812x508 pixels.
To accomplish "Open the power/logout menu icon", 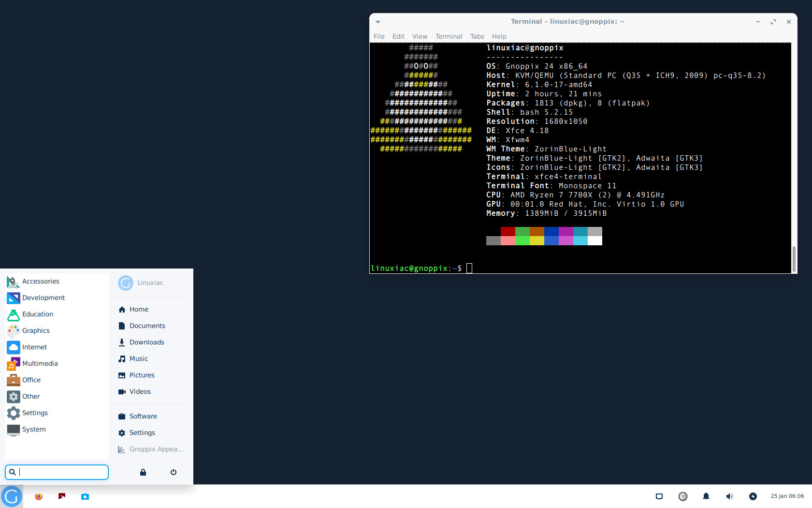I will click(x=174, y=472).
